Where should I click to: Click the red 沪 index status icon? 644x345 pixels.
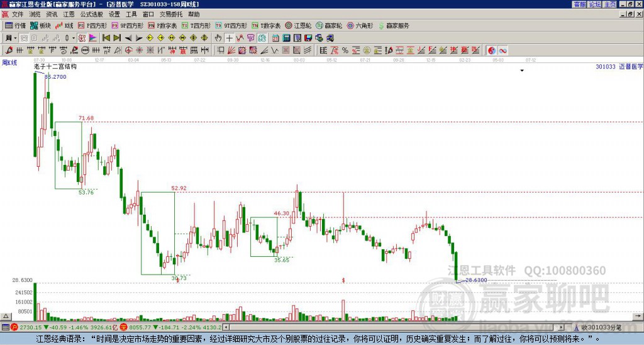(x=15, y=327)
